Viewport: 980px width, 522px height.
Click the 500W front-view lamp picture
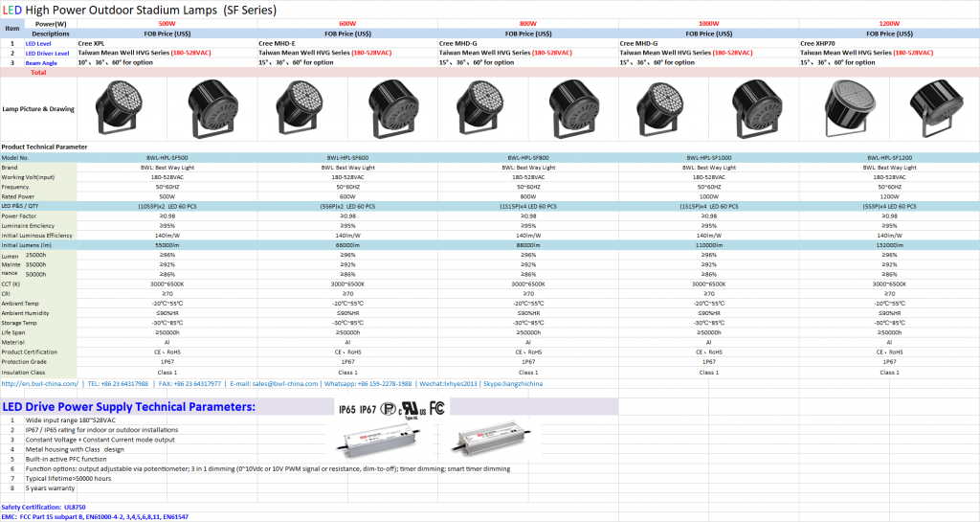pos(119,107)
